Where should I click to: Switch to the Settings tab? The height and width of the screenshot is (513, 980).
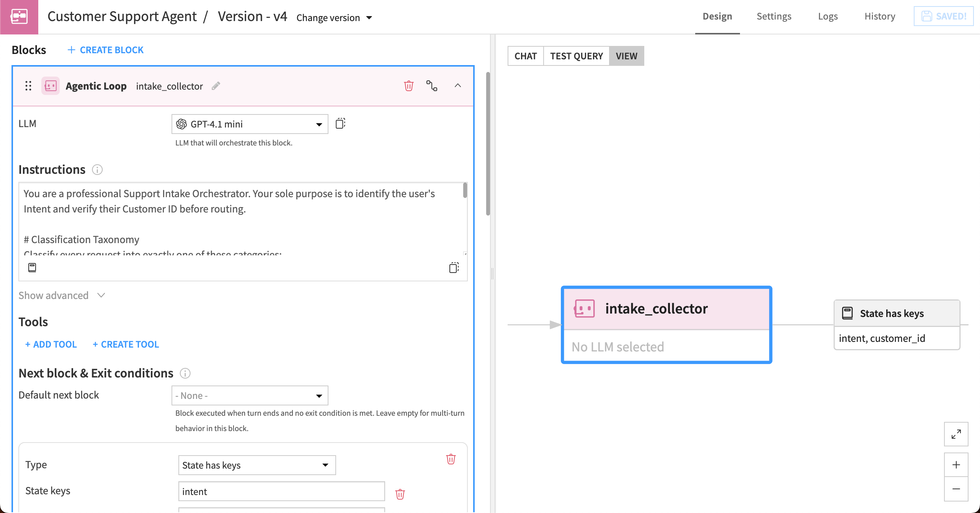774,16
